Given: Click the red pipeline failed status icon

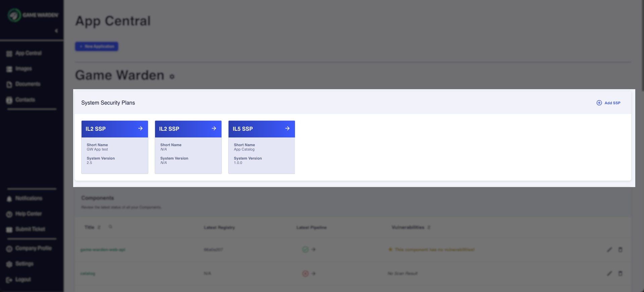Looking at the screenshot, I should (x=305, y=274).
